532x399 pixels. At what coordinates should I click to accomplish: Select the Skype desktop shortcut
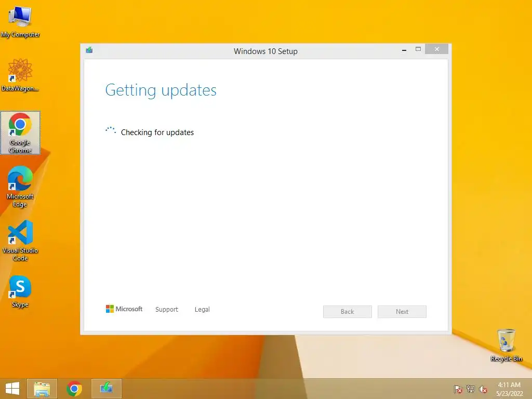(20, 291)
